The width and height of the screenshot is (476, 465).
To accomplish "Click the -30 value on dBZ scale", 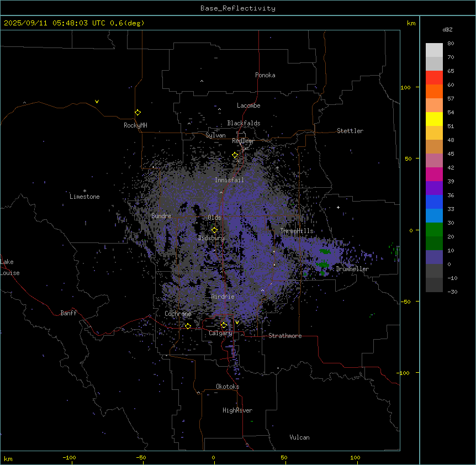I will (452, 292).
